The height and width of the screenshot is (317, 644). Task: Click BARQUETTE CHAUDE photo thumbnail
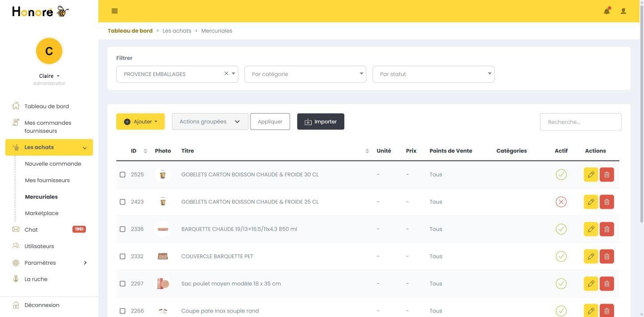tap(163, 229)
